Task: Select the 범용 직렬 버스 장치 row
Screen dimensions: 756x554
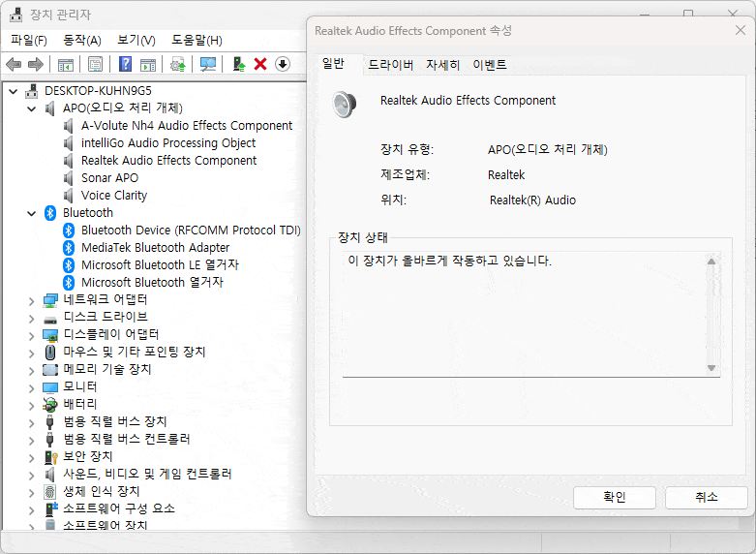Action: point(115,421)
